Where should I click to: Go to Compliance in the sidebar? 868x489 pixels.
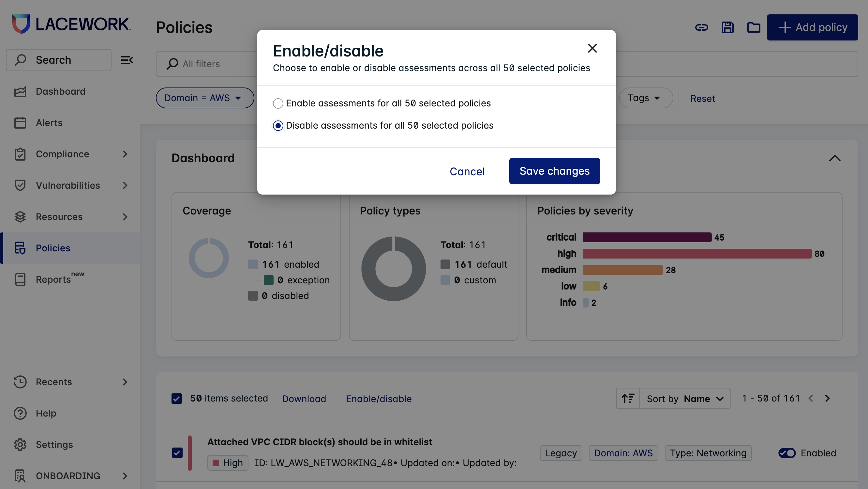[20, 154]
